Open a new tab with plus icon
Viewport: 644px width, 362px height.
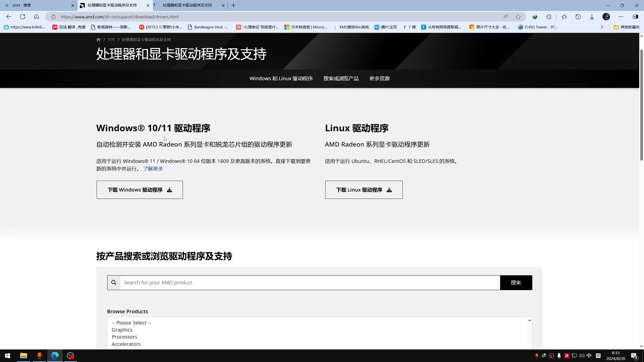tap(233, 5)
